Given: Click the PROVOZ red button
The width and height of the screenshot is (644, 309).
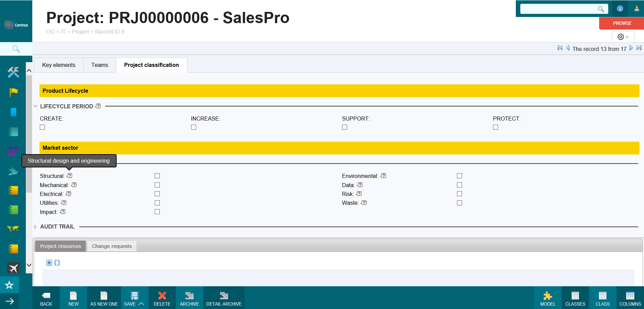Looking at the screenshot, I should coord(622,23).
